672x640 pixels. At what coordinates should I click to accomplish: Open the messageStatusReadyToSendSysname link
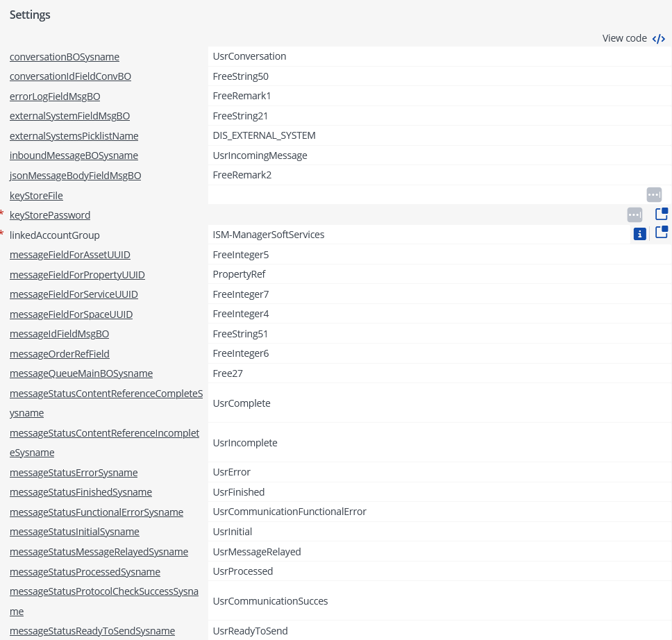point(92,631)
